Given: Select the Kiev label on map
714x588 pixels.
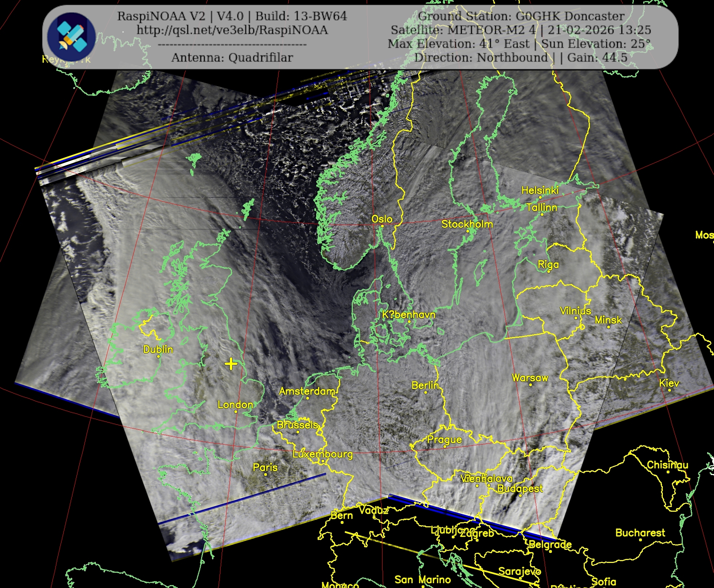Looking at the screenshot, I should coord(669,383).
